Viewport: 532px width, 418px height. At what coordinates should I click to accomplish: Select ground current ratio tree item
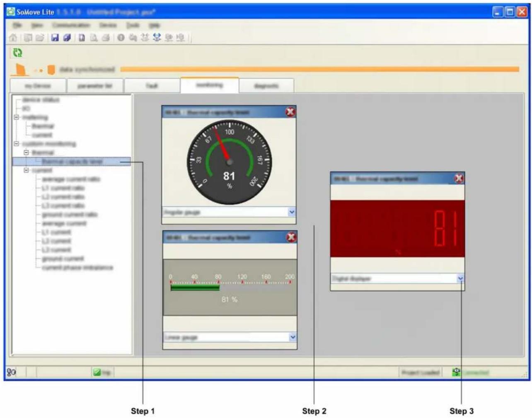(x=70, y=215)
